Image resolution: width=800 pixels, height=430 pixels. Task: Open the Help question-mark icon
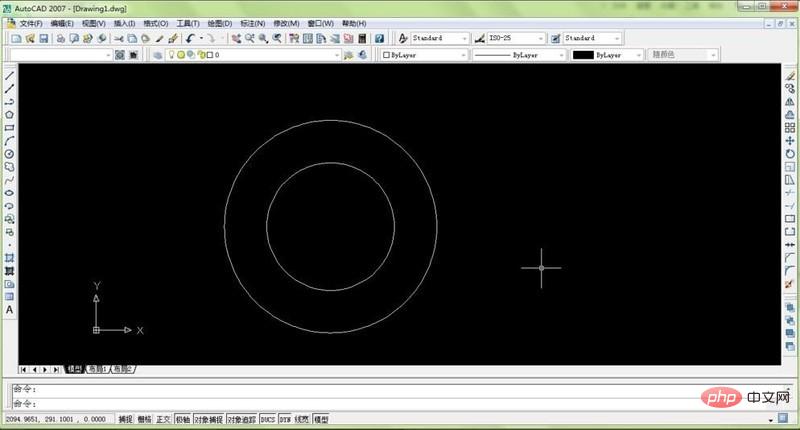click(x=379, y=38)
